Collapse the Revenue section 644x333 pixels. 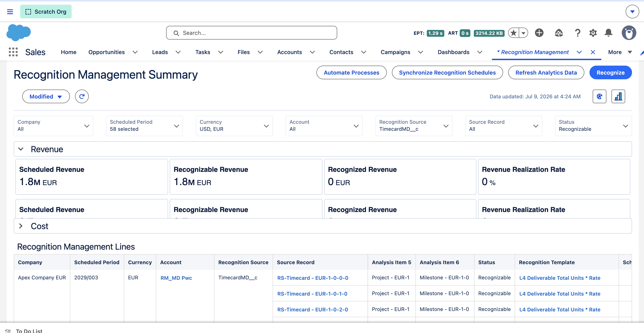(21, 149)
